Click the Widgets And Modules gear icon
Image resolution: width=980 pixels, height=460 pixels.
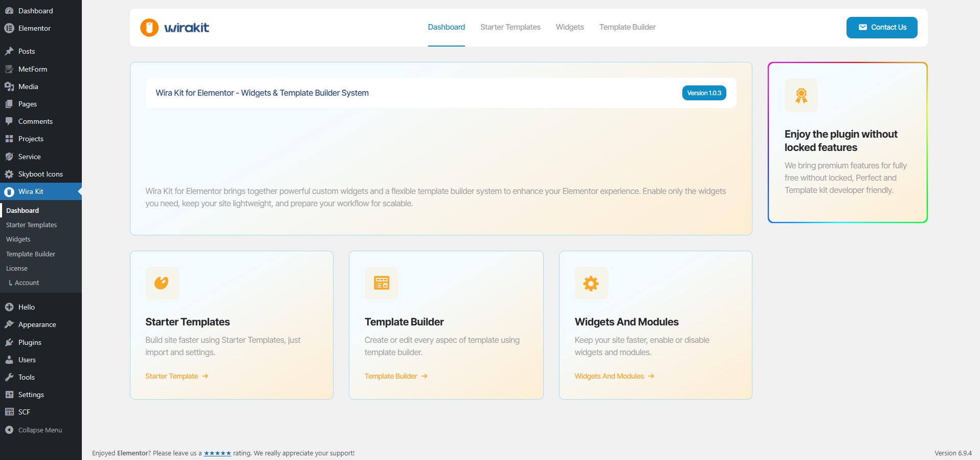591,283
